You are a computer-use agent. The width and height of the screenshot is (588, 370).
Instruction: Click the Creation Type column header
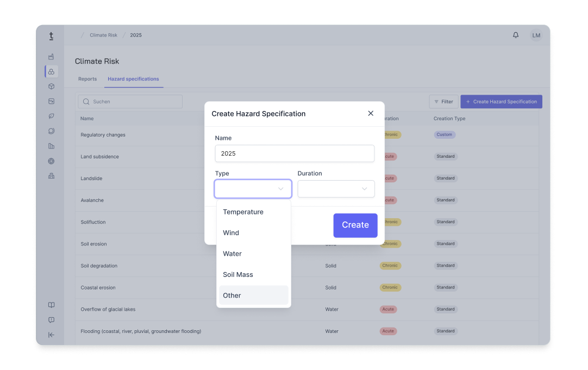(449, 119)
